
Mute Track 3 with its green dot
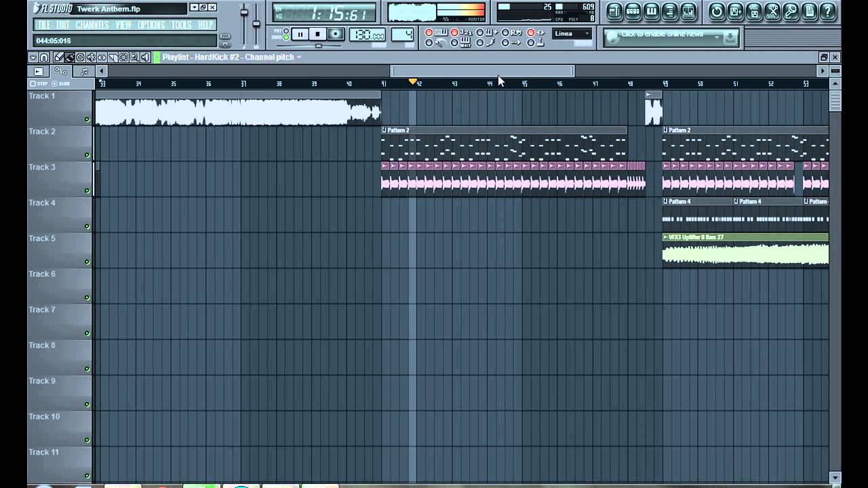[87, 190]
